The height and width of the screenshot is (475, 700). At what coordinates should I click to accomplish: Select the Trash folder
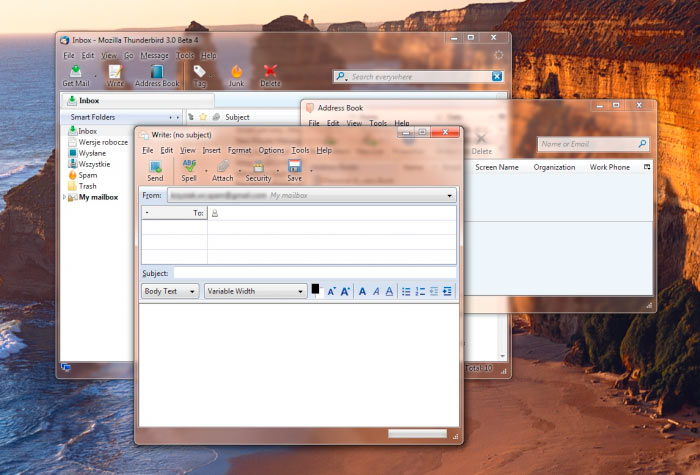click(88, 186)
